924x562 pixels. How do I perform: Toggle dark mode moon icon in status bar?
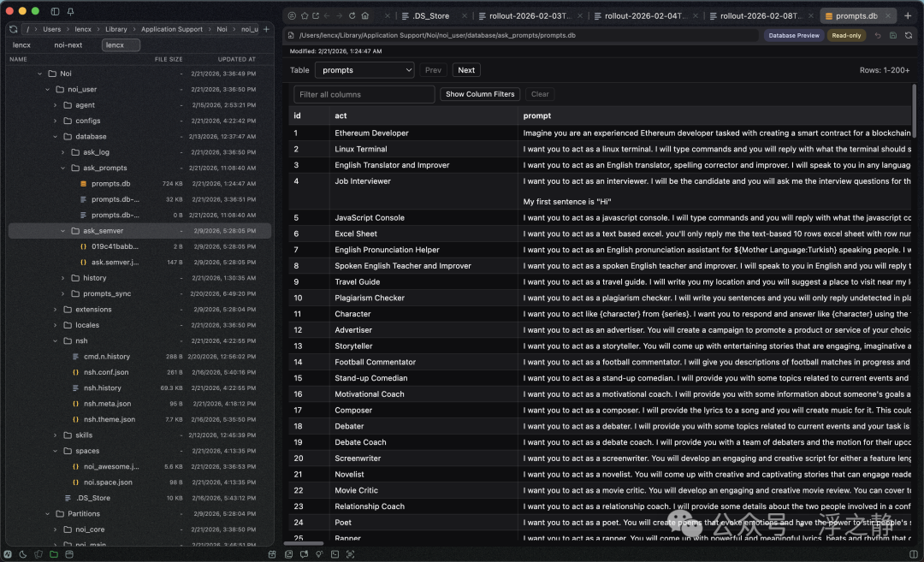click(x=23, y=554)
